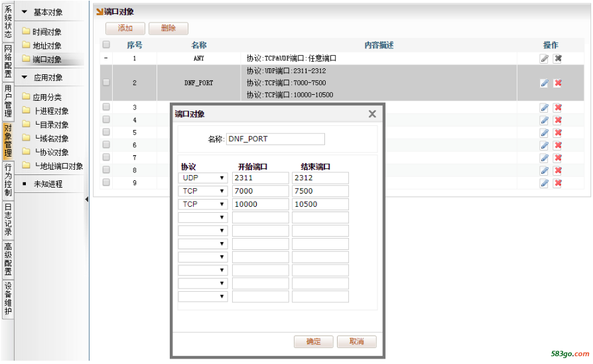This screenshot has height=364, width=593.
Task: Open TCP protocol dropdown for 7000 row
Action: pyautogui.click(x=203, y=191)
